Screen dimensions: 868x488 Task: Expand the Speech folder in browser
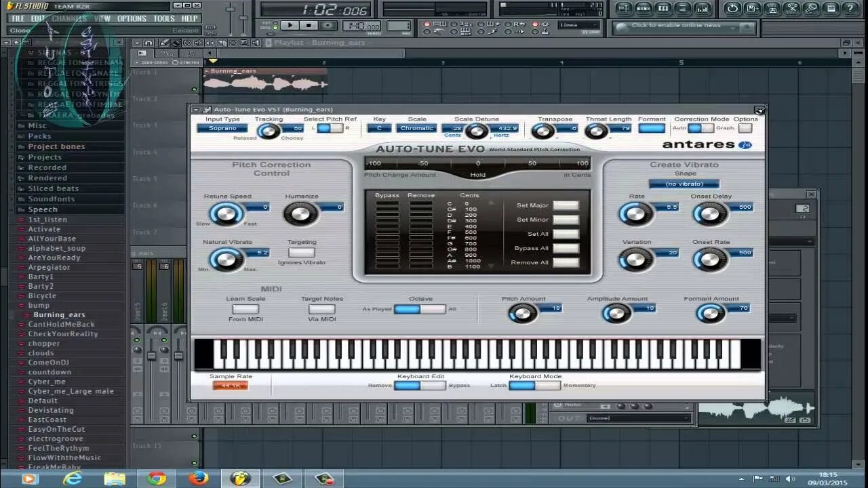pos(43,209)
